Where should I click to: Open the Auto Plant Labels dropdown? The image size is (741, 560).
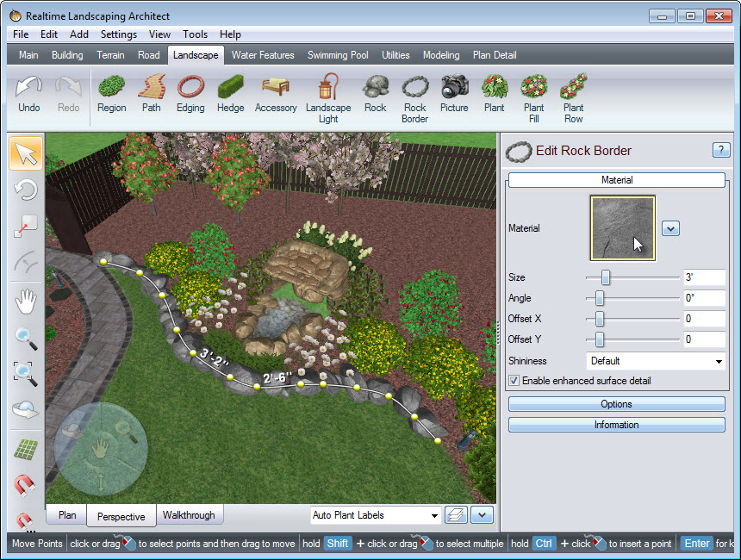click(376, 515)
